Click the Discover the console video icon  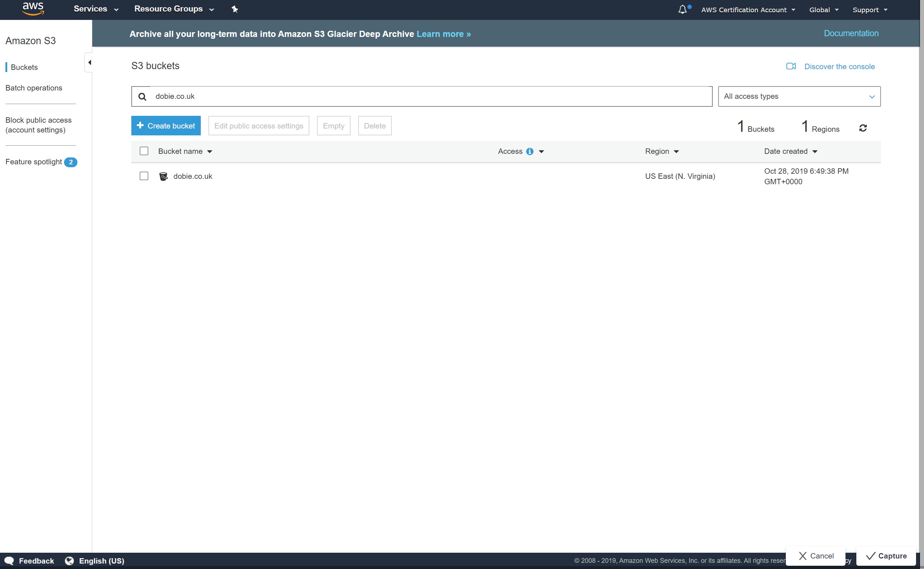[791, 66]
